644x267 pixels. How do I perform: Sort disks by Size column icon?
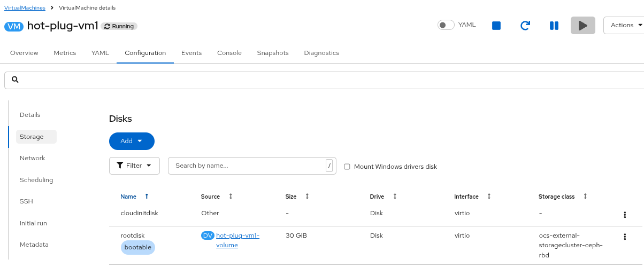click(x=307, y=197)
